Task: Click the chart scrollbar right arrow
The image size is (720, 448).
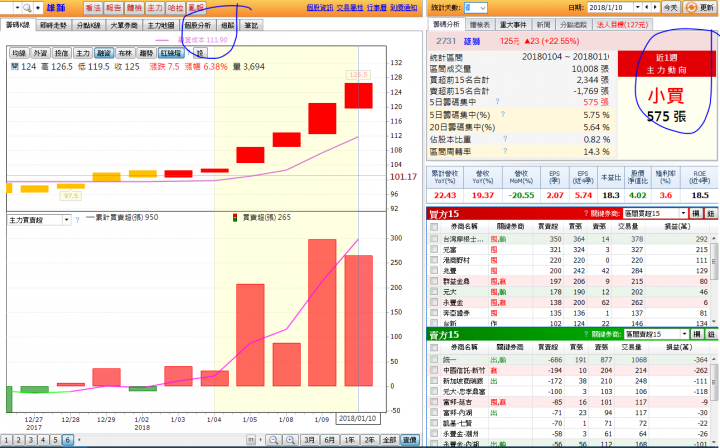Action: coord(260,440)
